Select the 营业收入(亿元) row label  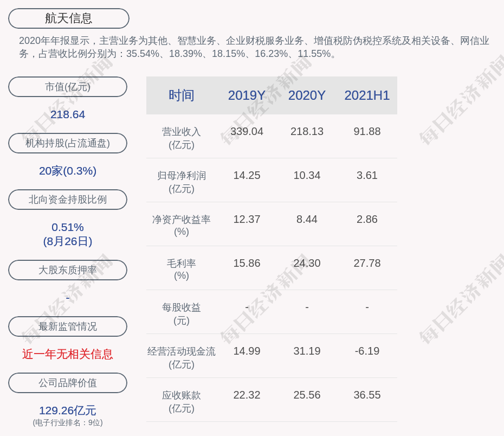(x=182, y=138)
